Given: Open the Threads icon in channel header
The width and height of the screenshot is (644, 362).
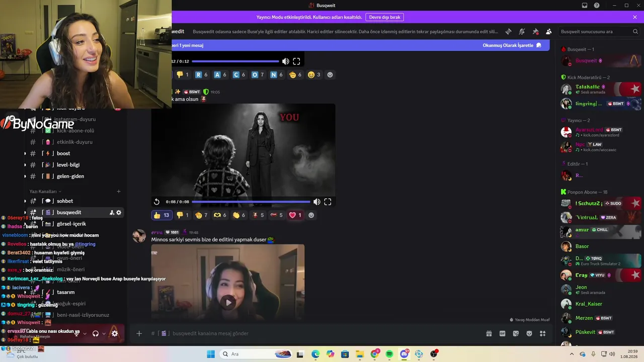Looking at the screenshot, I should click(509, 31).
